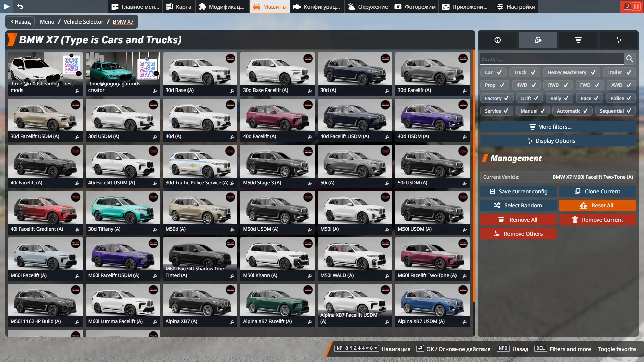644x362 pixels.
Task: Open the Модификации tab
Action: [x=222, y=7]
